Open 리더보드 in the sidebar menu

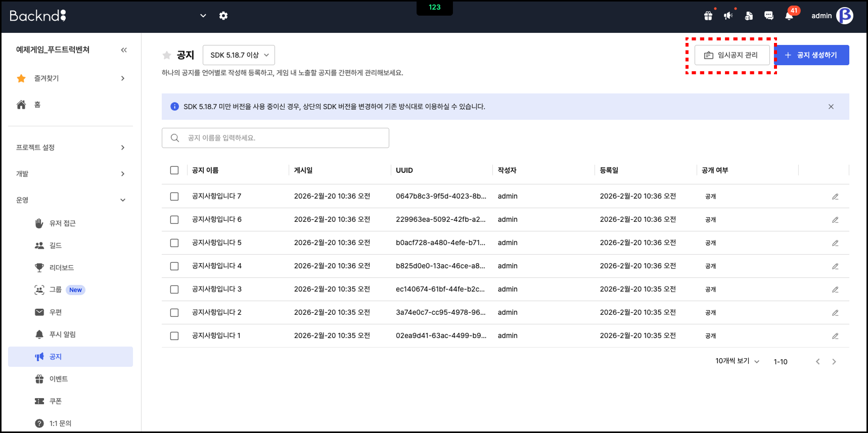point(62,268)
